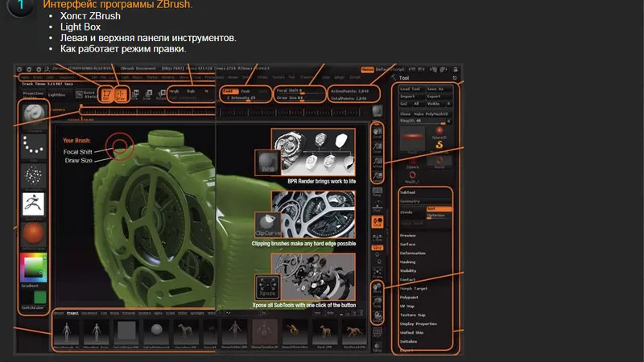Viewport: 644px width, 362px height.
Task: Enable Zsub sculpting mode
Action: pos(246,92)
